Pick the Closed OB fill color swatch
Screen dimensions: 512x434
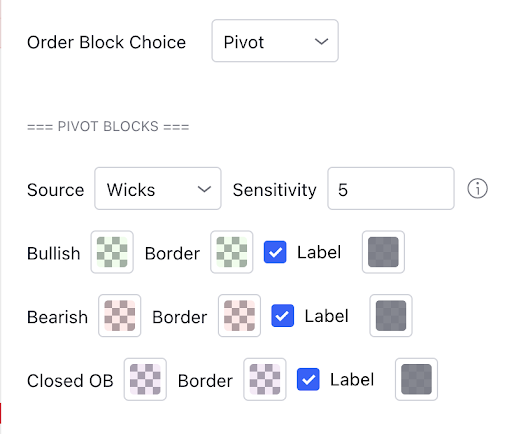coord(145,379)
